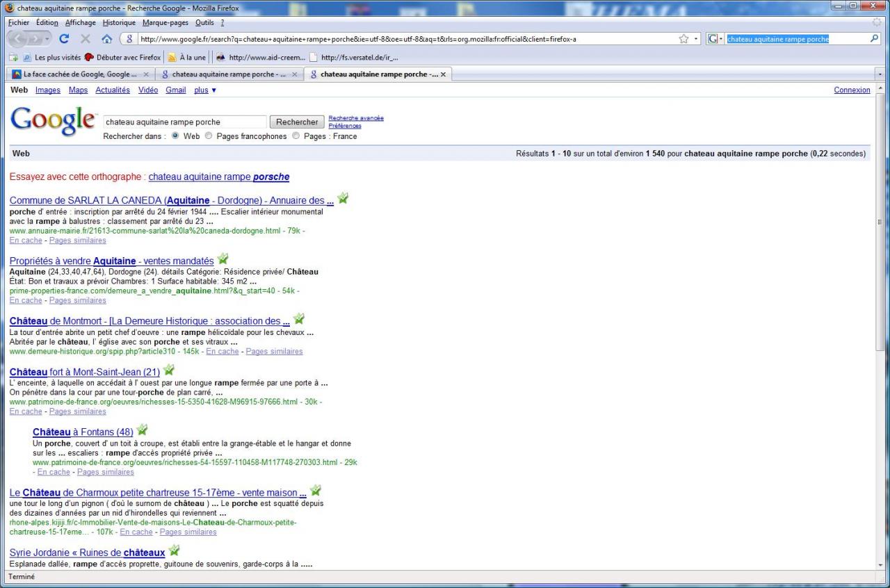Select the 'Pages francophones' radio button

pyautogui.click(x=209, y=136)
